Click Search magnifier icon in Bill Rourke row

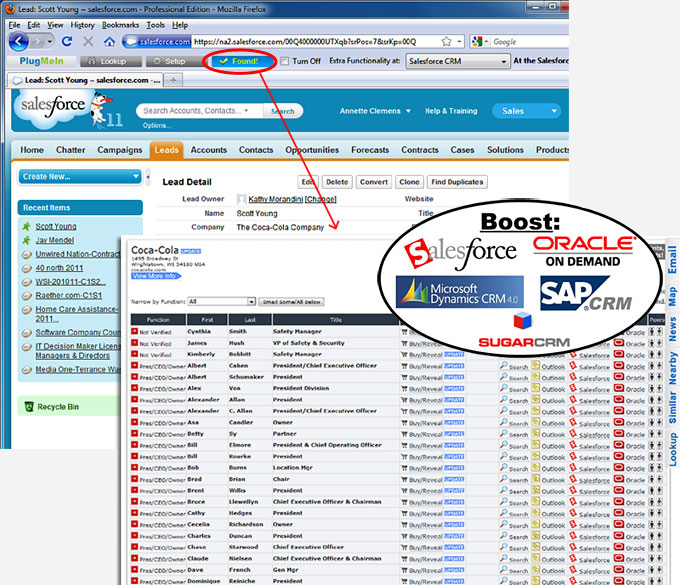pyautogui.click(x=504, y=457)
